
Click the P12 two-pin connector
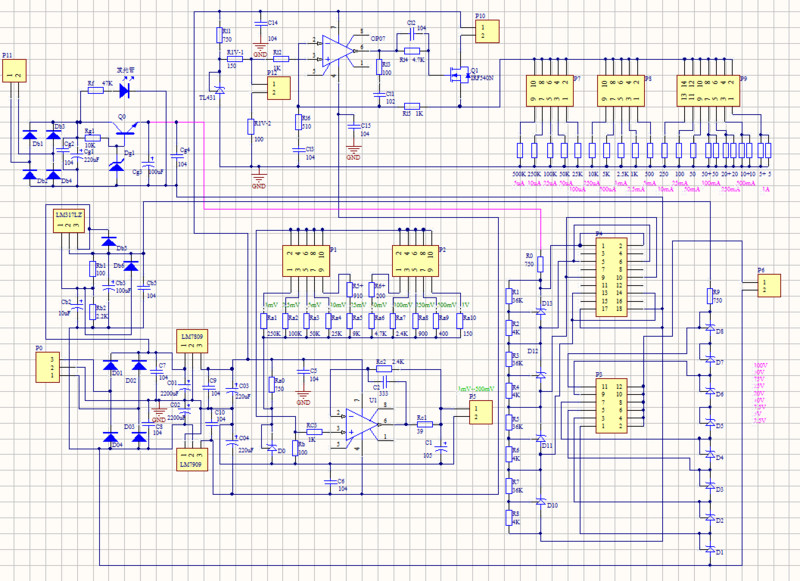tap(277, 88)
